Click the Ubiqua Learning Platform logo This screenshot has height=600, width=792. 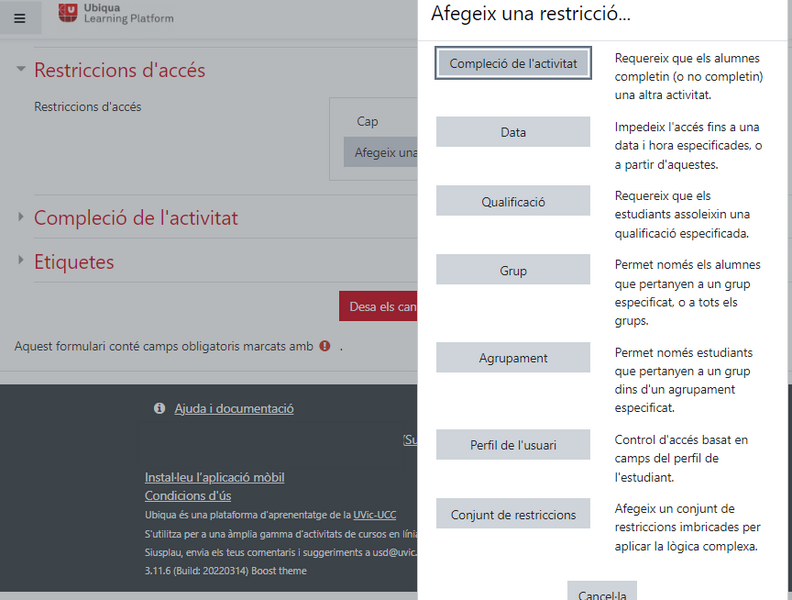[x=116, y=14]
